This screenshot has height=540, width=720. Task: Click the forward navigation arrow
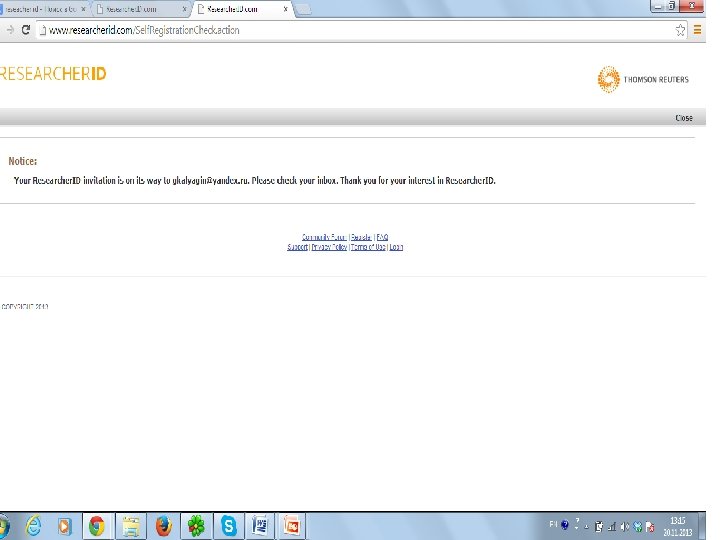10,30
